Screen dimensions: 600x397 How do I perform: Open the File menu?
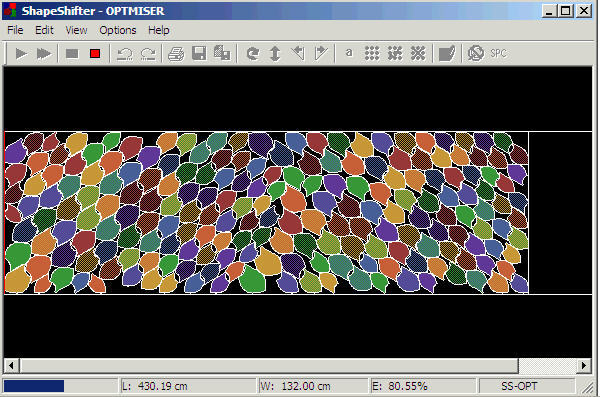[x=15, y=30]
